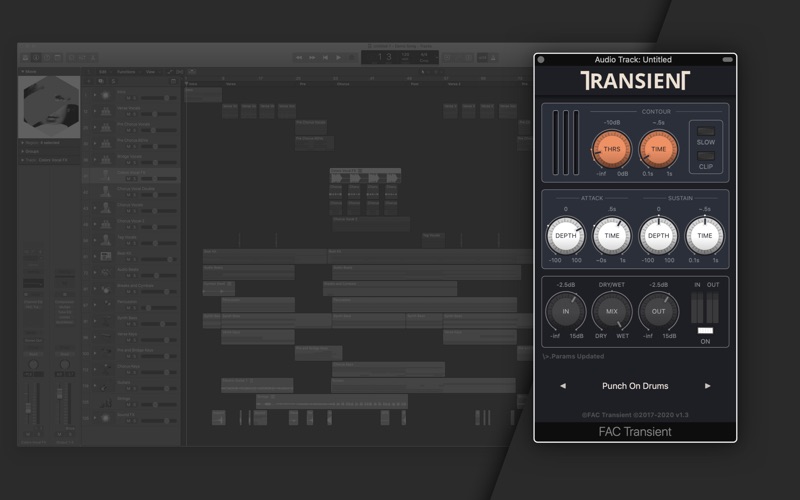Open the Punch On Drums preset name
The image size is (800, 500).
[x=635, y=386]
